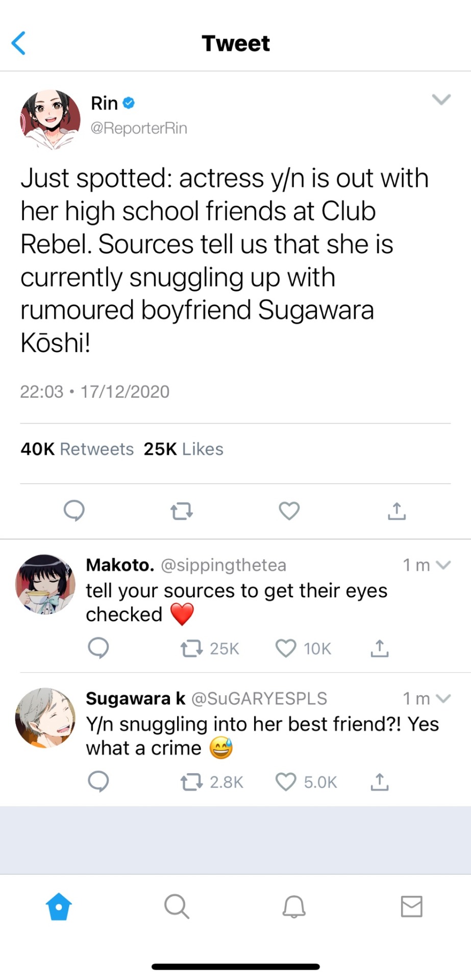Like Rin's main tweet

tap(289, 510)
